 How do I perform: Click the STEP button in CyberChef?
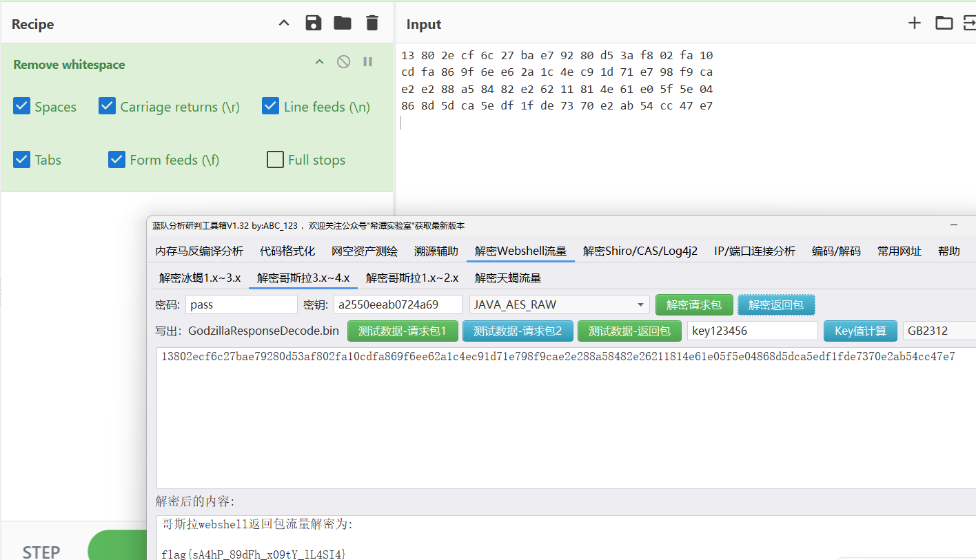[41, 552]
